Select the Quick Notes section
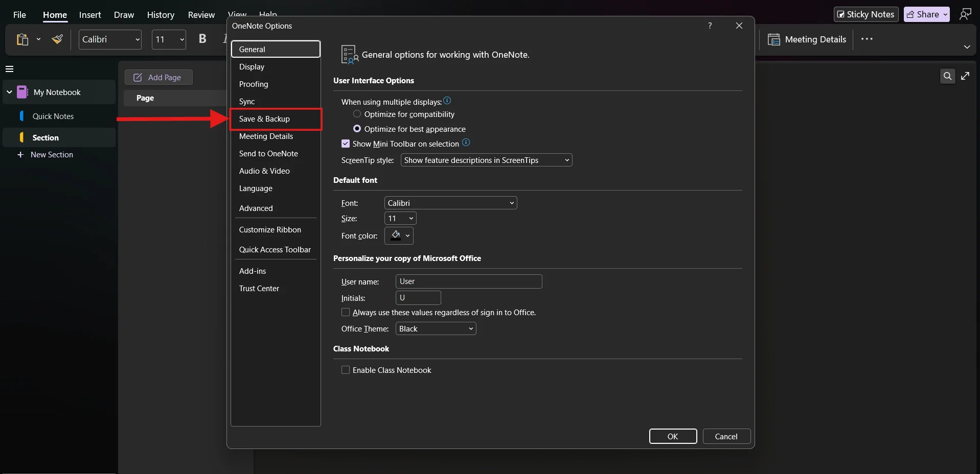Image resolution: width=980 pixels, height=474 pixels. click(x=59, y=116)
